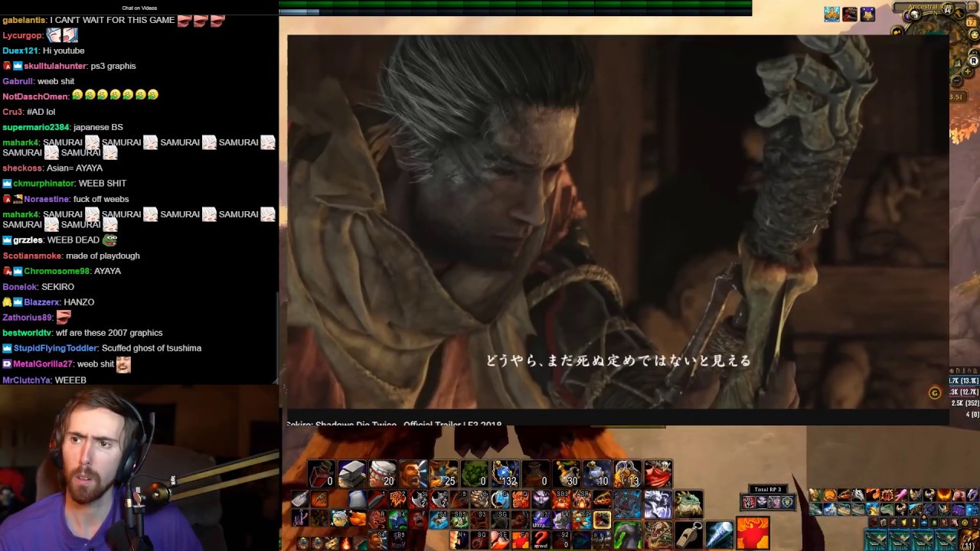Screen dimensions: 980x551
Task: Open the backpack showing (11) free slots
Action: coord(969,540)
